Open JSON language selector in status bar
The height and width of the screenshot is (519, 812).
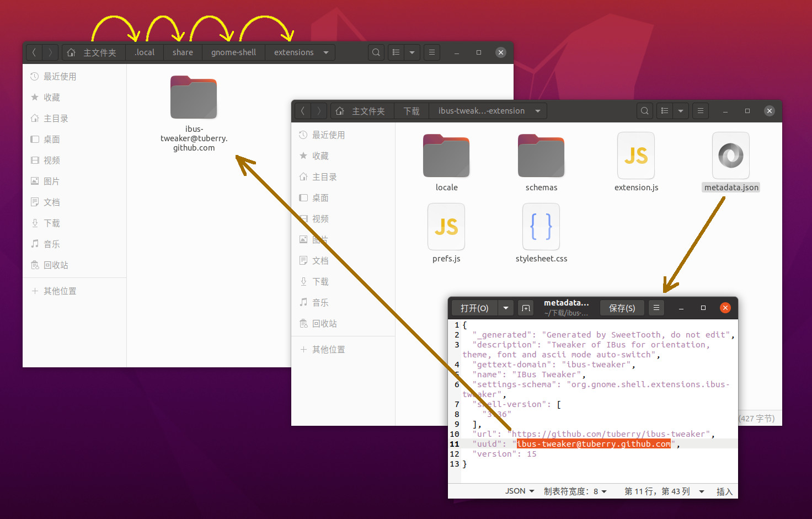pyautogui.click(x=519, y=491)
